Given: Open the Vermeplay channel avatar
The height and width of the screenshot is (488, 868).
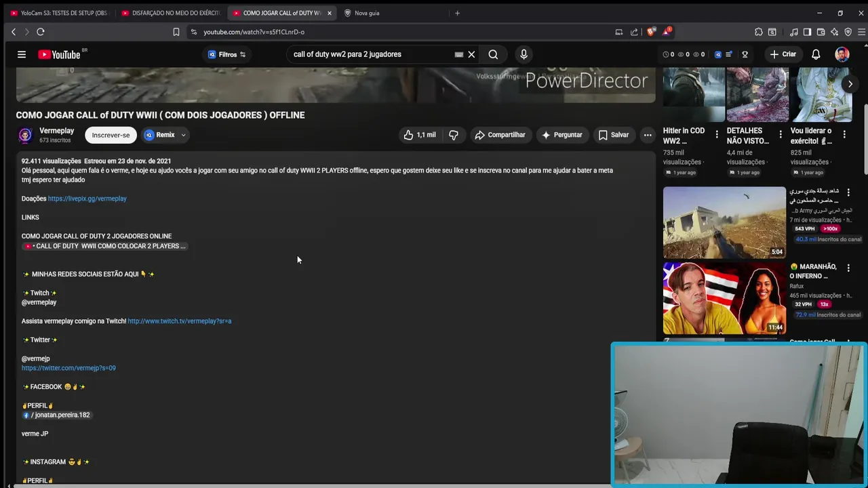Looking at the screenshot, I should click(x=25, y=136).
